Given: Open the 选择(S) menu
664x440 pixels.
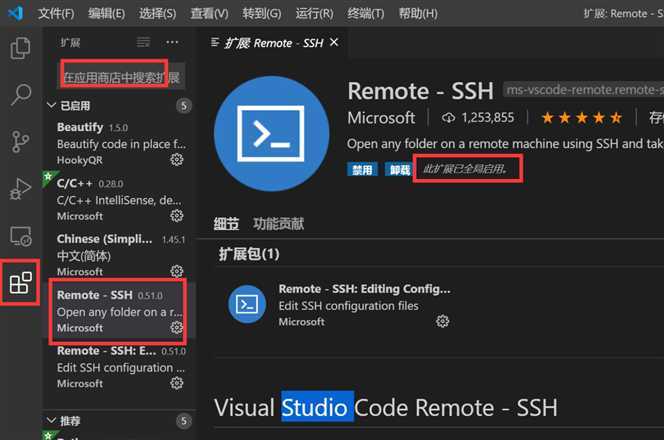Looking at the screenshot, I should (x=158, y=14).
